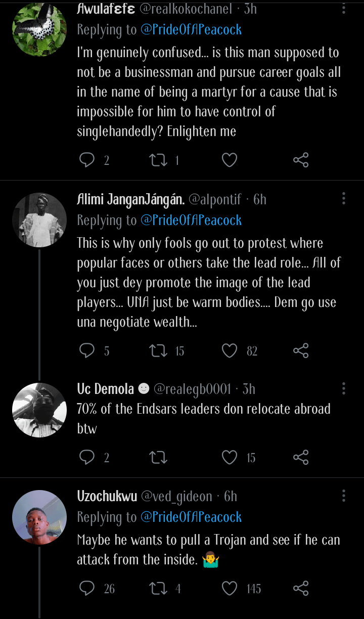Share Uzochukwu's tweet
Viewport: 364px width, 619px height.
(301, 588)
